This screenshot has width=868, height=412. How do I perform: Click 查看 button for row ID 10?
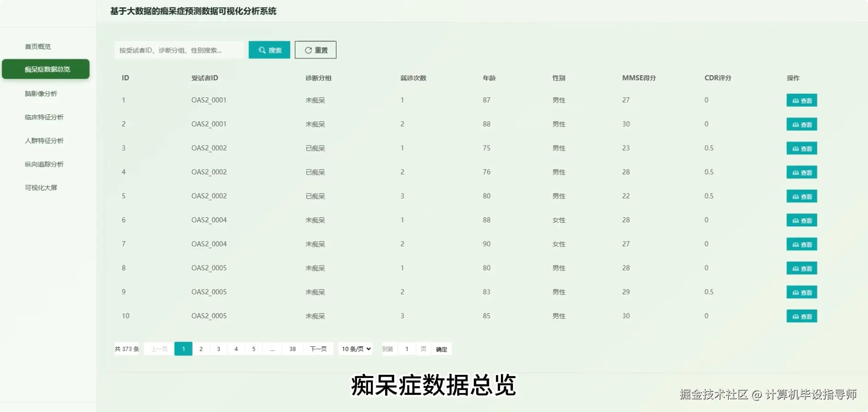point(802,316)
